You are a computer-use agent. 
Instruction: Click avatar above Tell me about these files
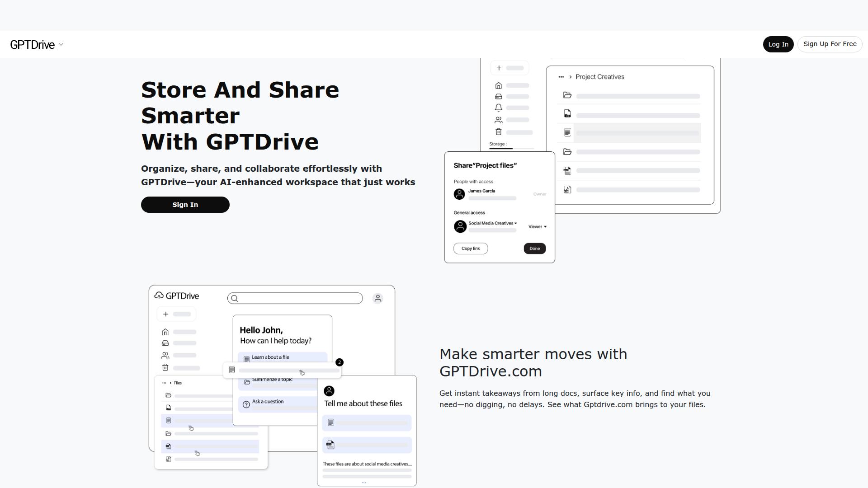329,391
